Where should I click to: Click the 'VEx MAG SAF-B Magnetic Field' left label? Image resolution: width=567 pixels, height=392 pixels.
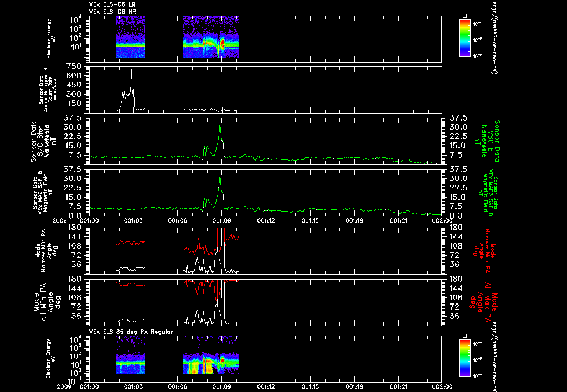coord(43,192)
